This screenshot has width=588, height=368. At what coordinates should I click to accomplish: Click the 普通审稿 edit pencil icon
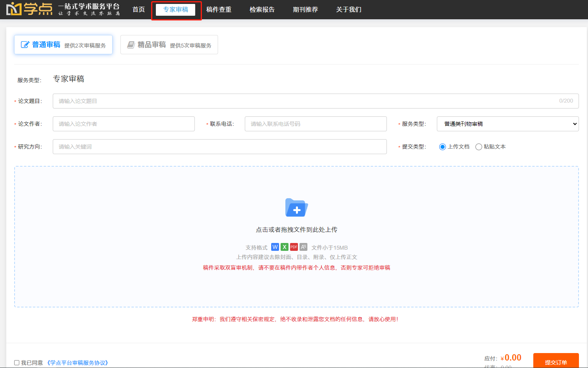click(25, 44)
